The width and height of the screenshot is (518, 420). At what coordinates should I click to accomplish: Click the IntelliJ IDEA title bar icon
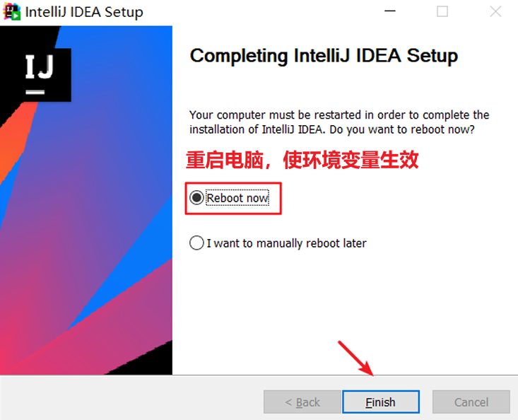(12, 12)
